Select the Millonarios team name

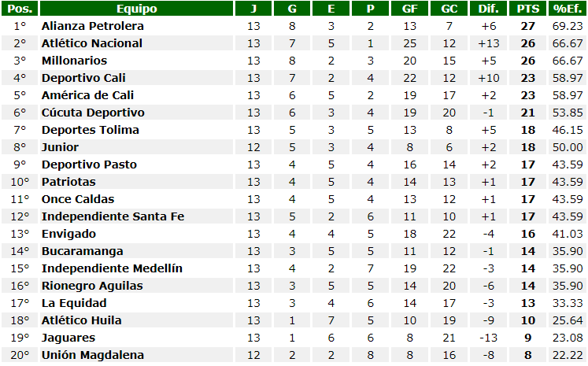pyautogui.click(x=74, y=61)
